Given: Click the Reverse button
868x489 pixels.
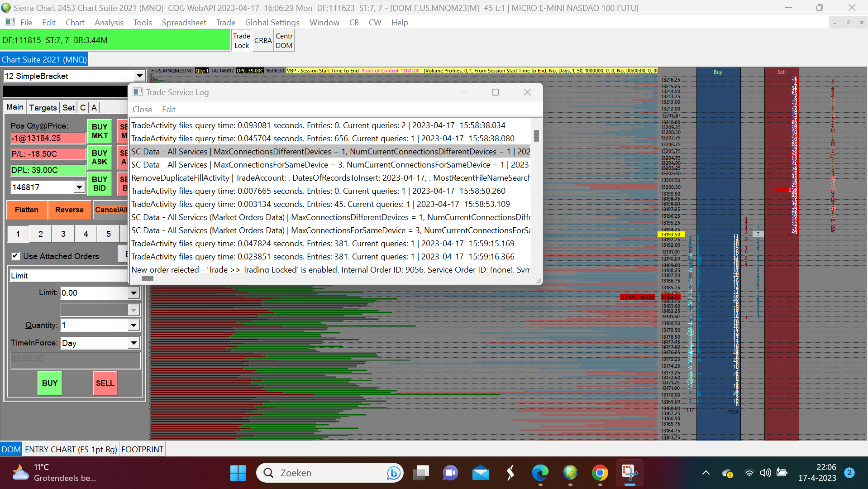Looking at the screenshot, I should (69, 210).
